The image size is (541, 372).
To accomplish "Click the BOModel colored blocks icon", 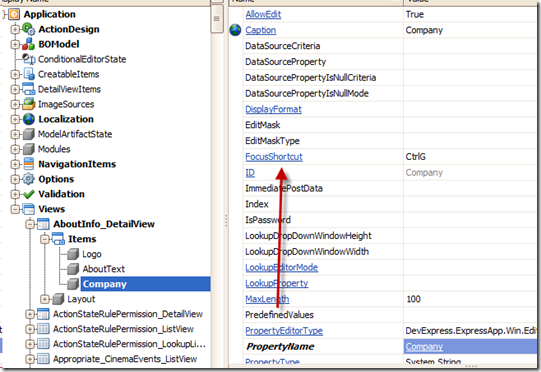I will coord(28,44).
